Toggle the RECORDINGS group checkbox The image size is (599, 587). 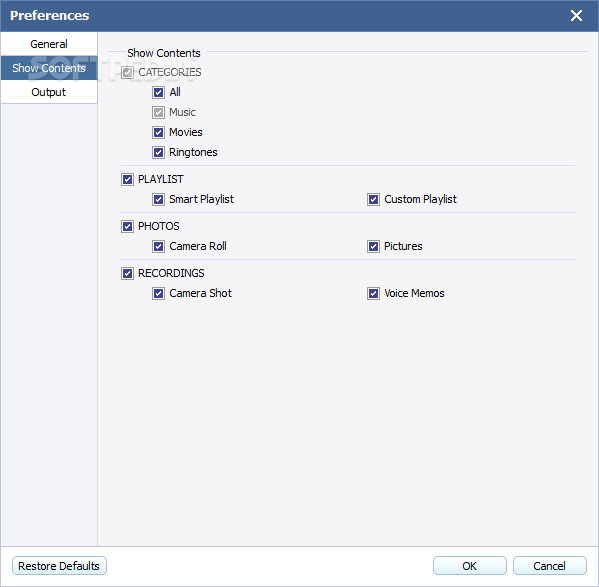coord(127,273)
